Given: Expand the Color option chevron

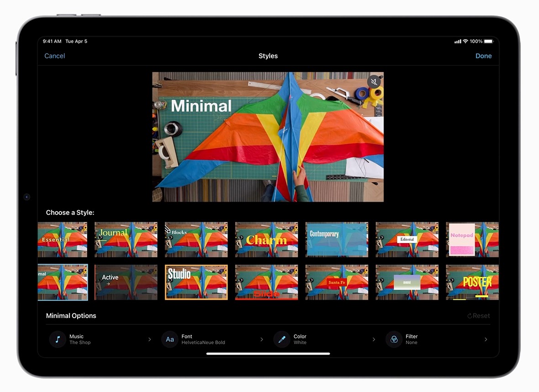Looking at the screenshot, I should point(374,339).
